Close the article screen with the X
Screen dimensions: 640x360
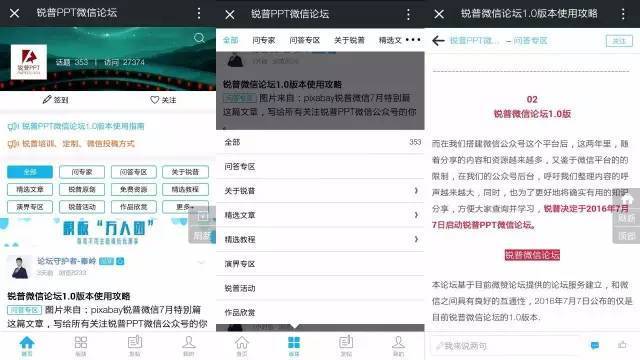pos(439,14)
